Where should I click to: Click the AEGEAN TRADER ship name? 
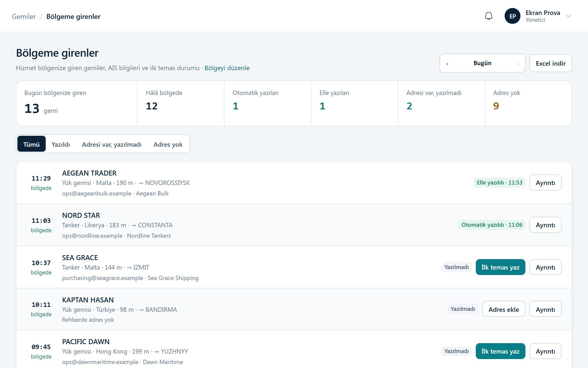pos(89,173)
